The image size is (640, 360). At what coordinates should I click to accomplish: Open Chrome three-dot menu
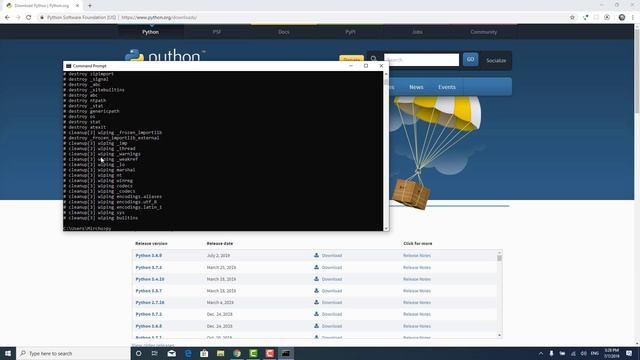(633, 18)
